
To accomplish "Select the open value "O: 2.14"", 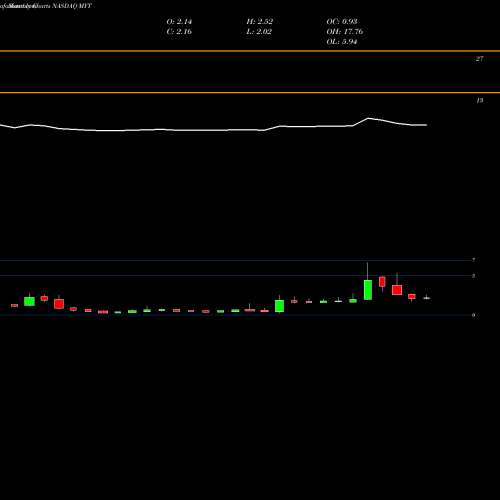I will [179, 22].
